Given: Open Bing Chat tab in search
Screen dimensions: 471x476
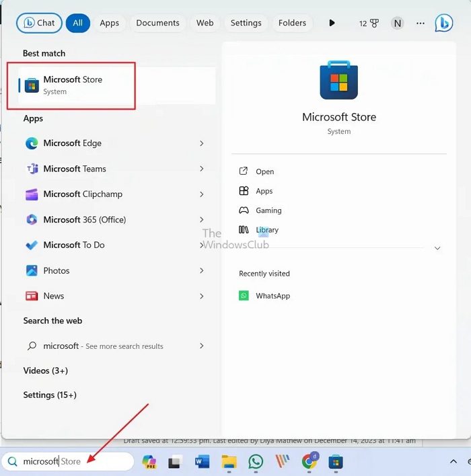Looking at the screenshot, I should (x=39, y=23).
